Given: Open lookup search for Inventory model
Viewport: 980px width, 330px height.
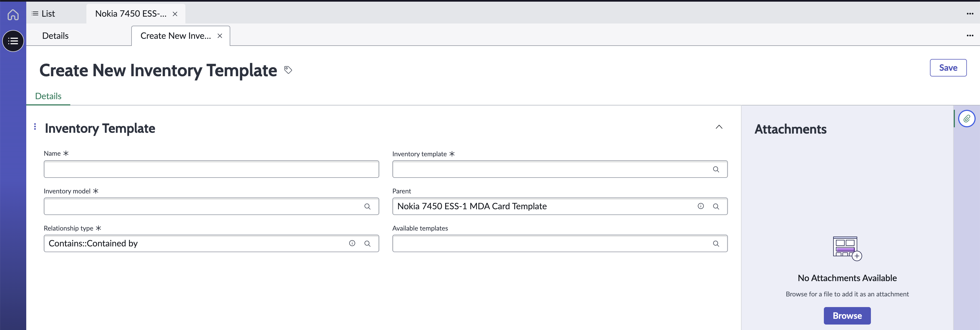Looking at the screenshot, I should coord(367,207).
